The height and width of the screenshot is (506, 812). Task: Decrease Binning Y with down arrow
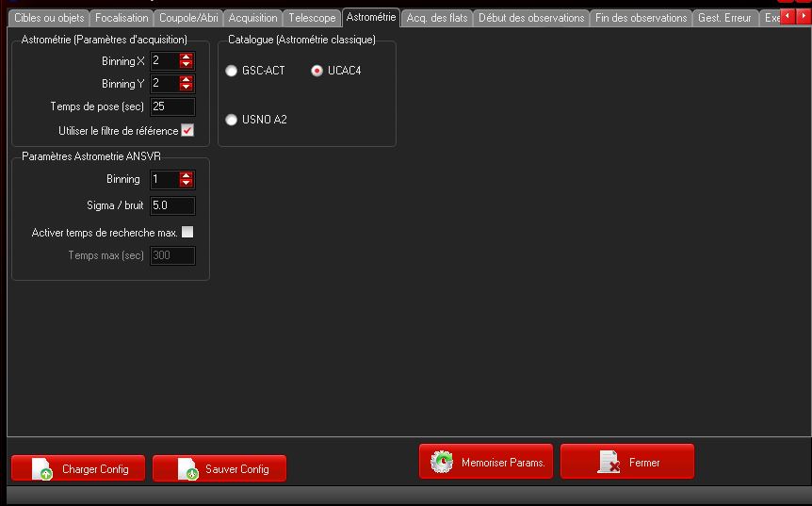tap(187, 88)
